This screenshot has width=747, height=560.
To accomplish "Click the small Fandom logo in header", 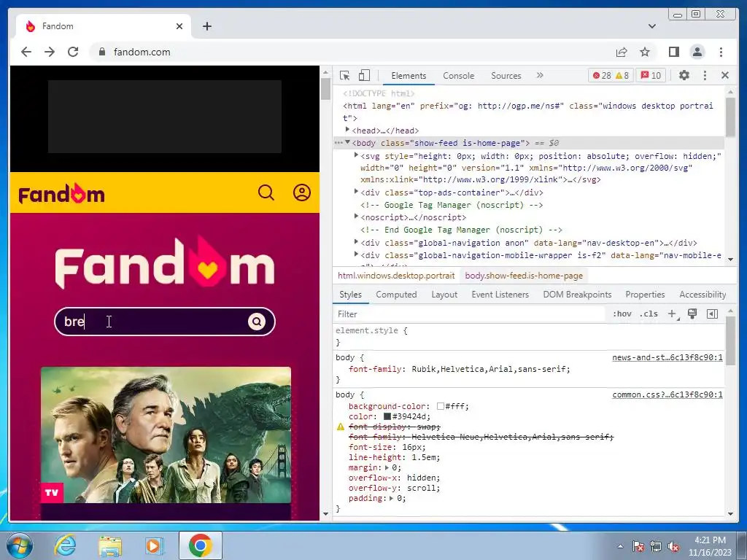I will tap(61, 193).
